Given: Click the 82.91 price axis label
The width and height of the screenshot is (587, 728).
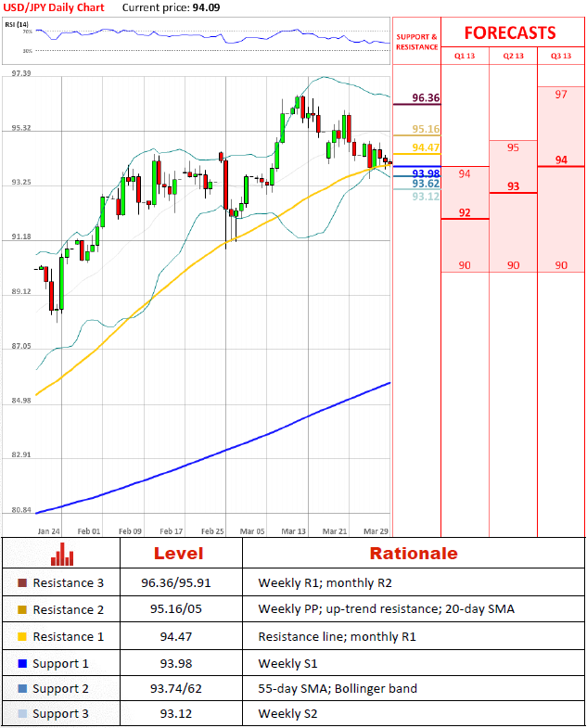Looking at the screenshot, I should click(x=21, y=455).
